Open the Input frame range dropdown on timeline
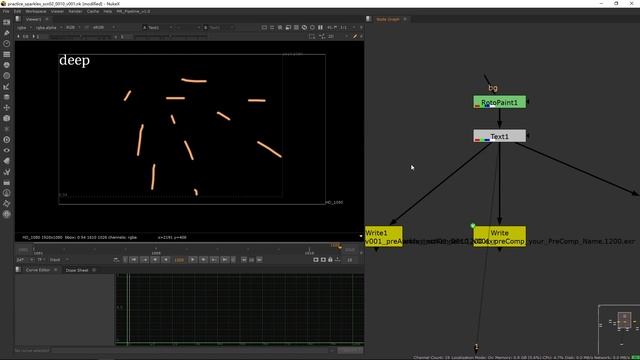This screenshot has width=640, height=360. 59,260
